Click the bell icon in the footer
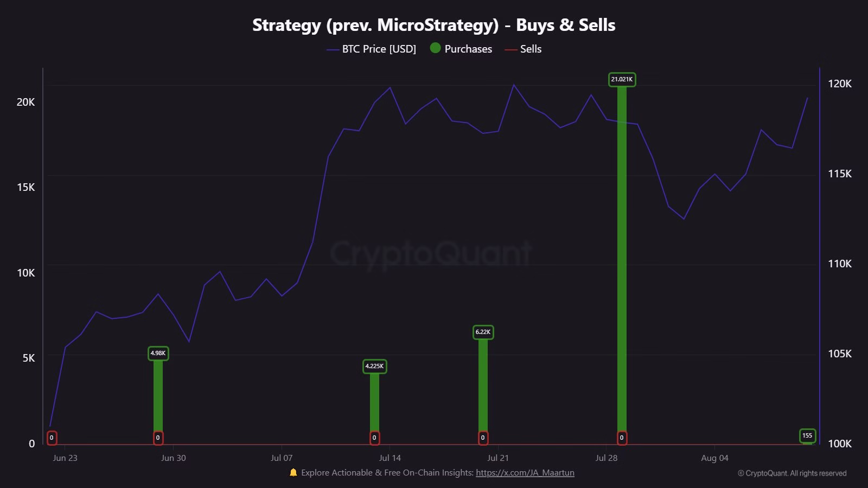This screenshot has width=868, height=488. pos(293,472)
